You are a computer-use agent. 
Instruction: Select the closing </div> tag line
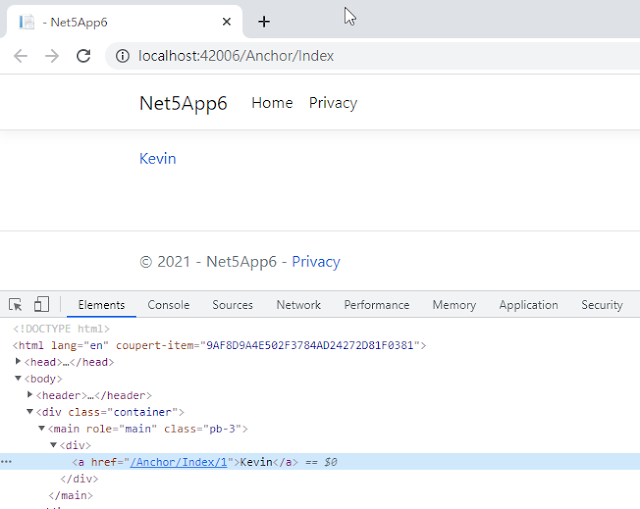pyautogui.click(x=79, y=478)
